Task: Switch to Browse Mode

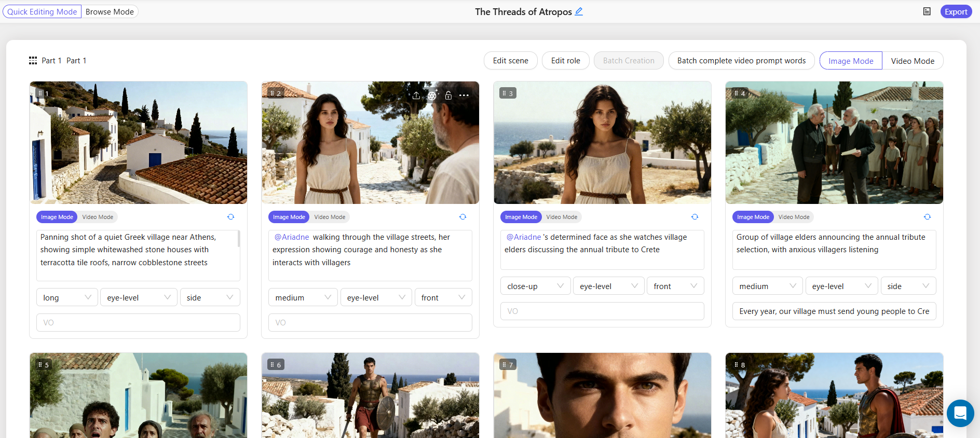Action: tap(110, 11)
